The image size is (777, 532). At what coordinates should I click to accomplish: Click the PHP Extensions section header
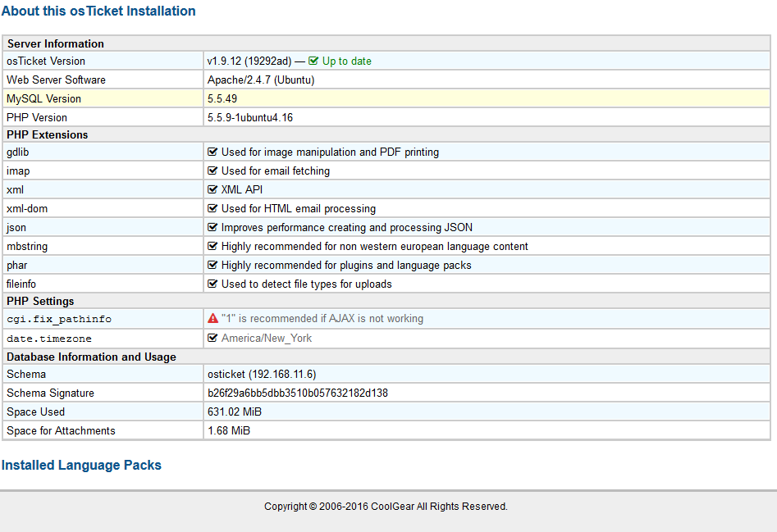[47, 134]
